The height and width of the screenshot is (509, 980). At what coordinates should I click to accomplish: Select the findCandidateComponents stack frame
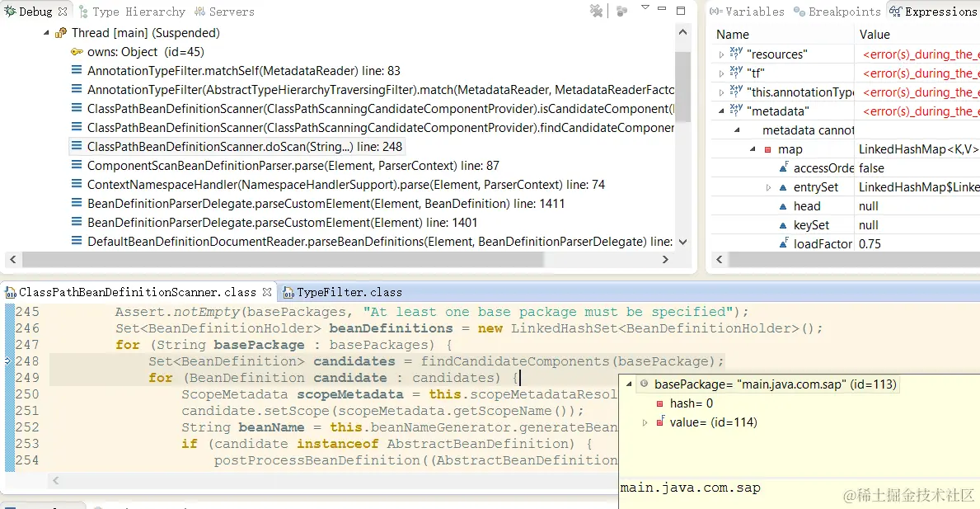tap(381, 128)
